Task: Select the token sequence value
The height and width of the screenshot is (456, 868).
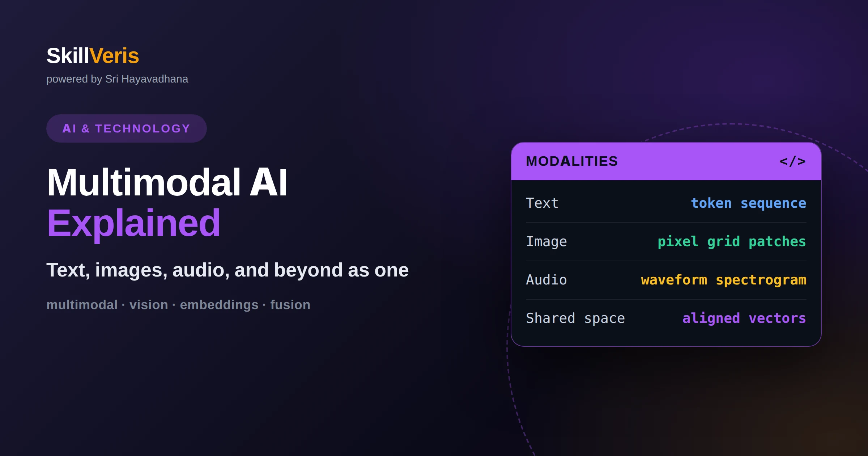Action: tap(748, 203)
